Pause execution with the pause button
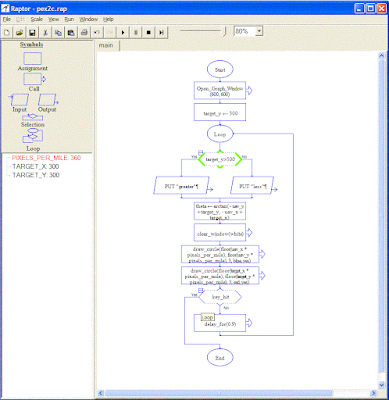The image size is (389, 400). point(136,32)
